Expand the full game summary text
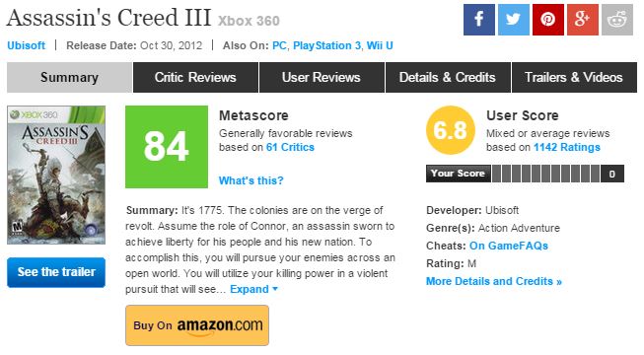The height and width of the screenshot is (355, 644). [253, 289]
